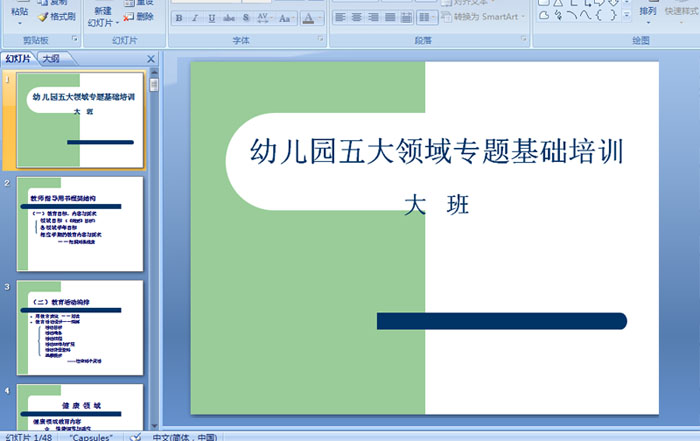The width and height of the screenshot is (700, 441).
Task: Select the curve shape
Action: point(585,16)
